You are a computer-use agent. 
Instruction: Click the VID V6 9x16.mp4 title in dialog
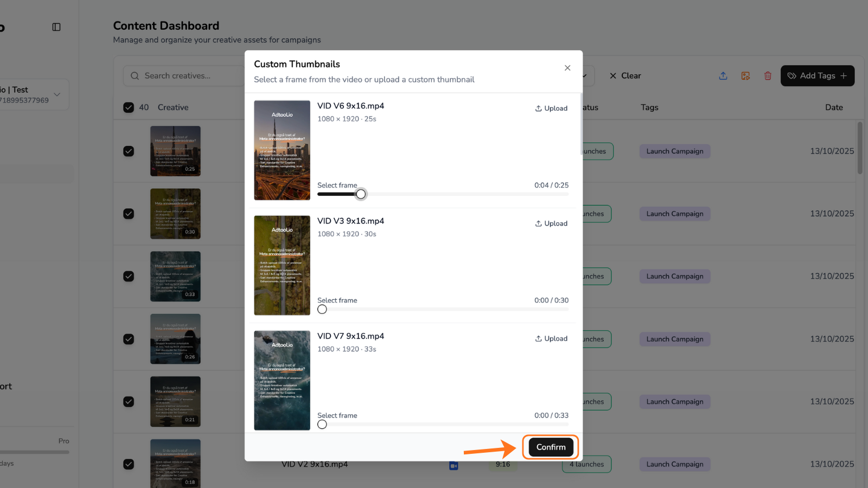click(x=350, y=106)
